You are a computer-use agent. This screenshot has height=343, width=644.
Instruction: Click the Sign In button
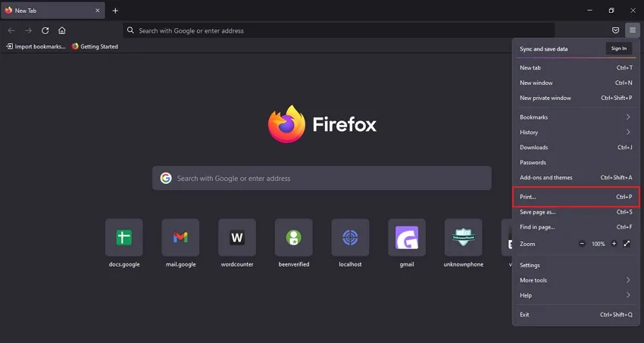point(618,48)
